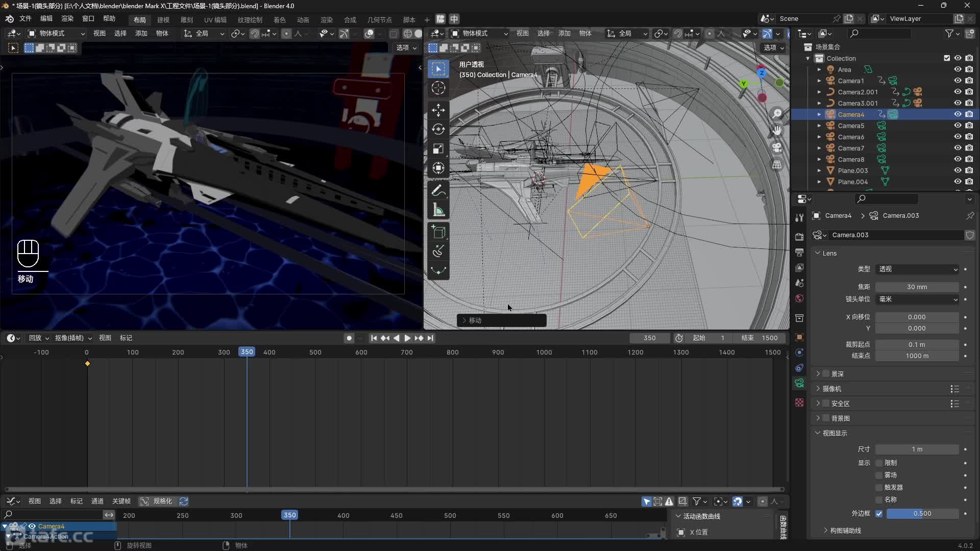
Task: Switch to the 建模 workspace tab
Action: pyautogui.click(x=163, y=20)
